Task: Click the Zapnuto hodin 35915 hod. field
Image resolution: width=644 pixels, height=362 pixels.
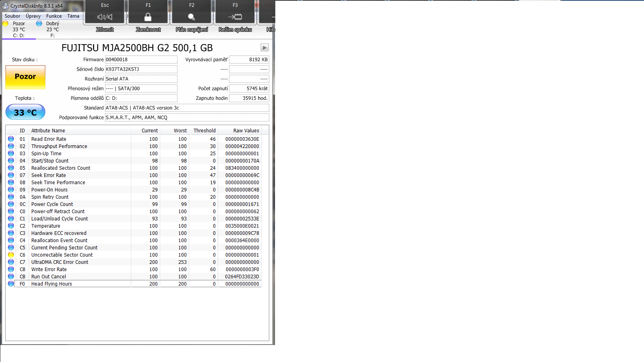Action: (249, 98)
